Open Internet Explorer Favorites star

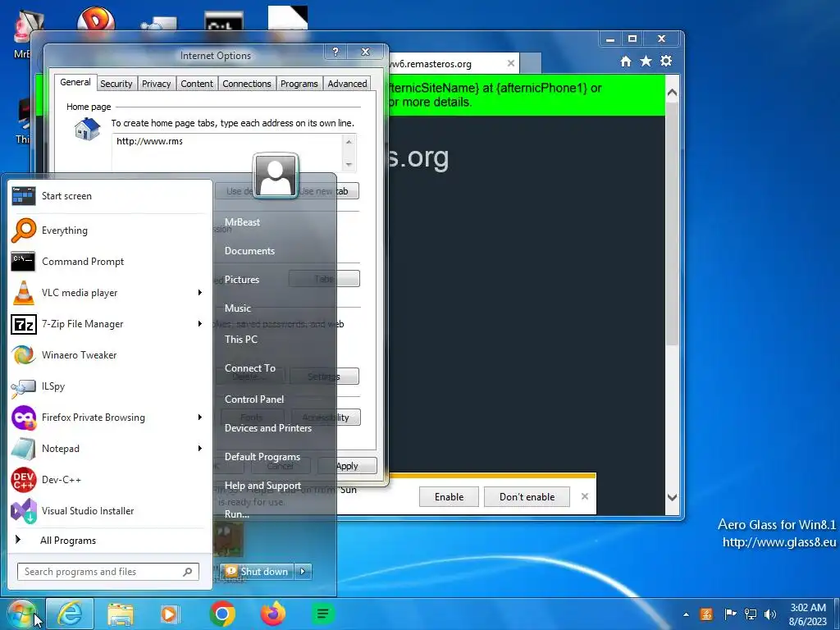(x=646, y=61)
